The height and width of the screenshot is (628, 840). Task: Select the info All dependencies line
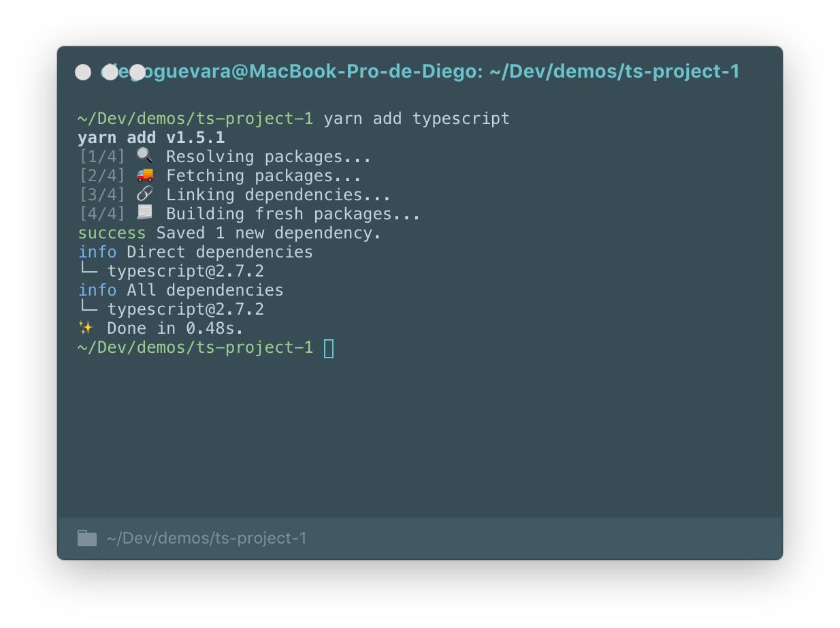coord(181,289)
